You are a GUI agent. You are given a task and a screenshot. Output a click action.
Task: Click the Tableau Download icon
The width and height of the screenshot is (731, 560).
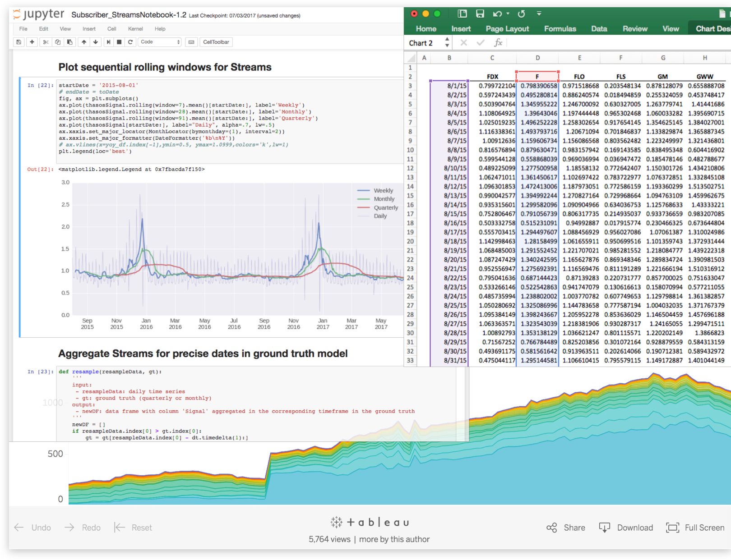point(605,528)
